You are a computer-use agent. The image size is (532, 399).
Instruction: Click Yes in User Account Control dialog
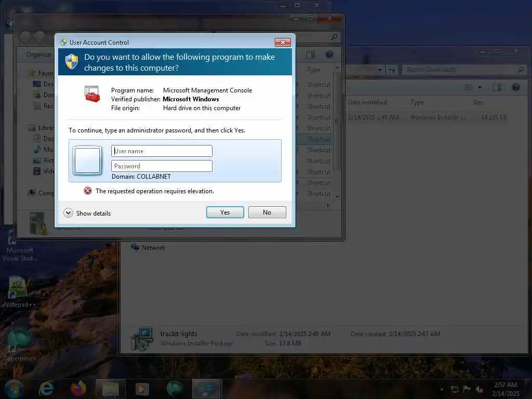(x=225, y=212)
